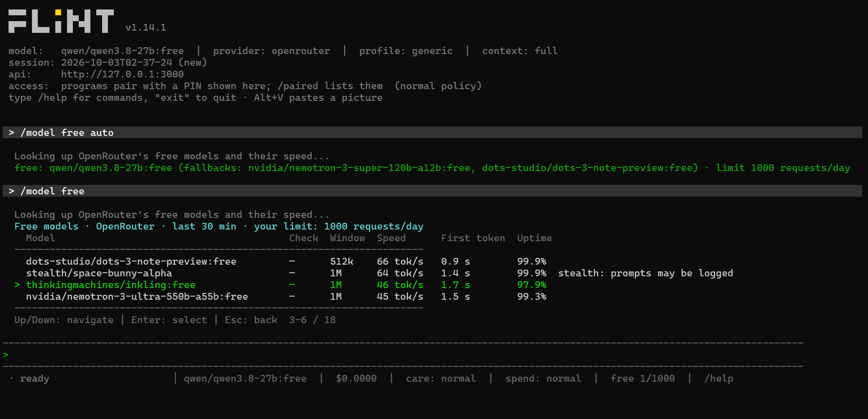Click the Model column header
Viewport: 868px width, 419px height.
point(40,238)
